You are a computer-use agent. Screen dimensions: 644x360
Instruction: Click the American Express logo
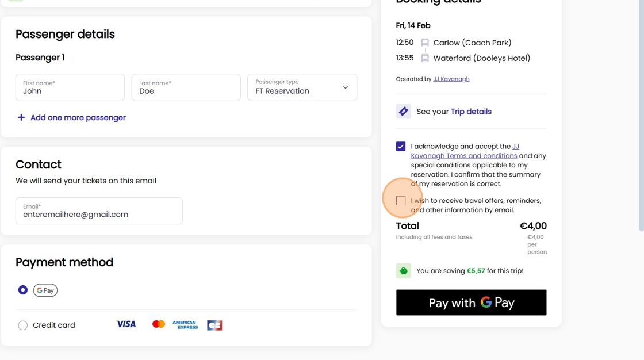click(185, 325)
